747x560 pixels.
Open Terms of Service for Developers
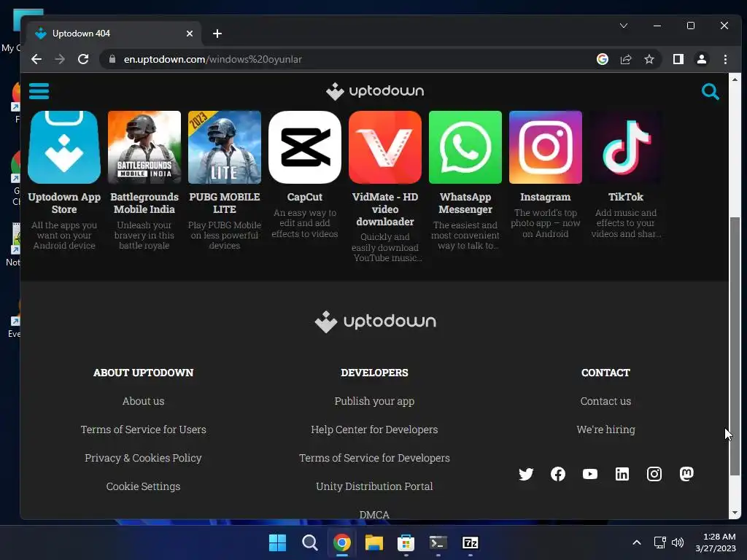click(x=374, y=458)
